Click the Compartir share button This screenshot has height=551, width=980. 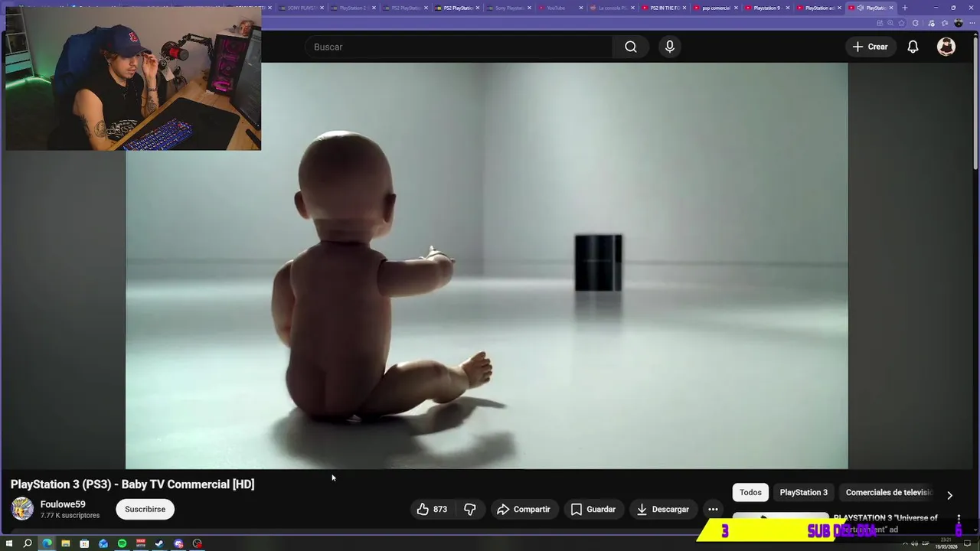524,509
